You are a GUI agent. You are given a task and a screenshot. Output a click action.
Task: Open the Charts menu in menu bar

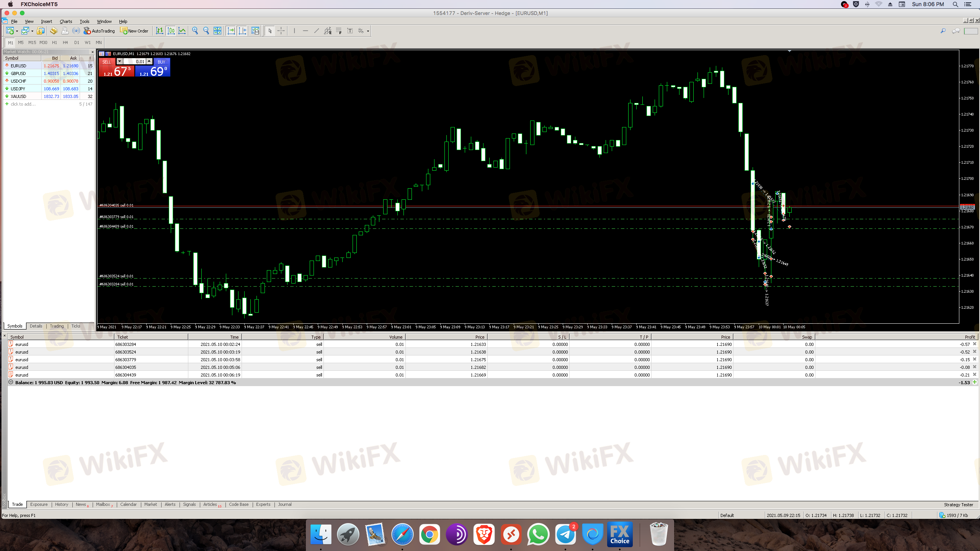pos(65,21)
